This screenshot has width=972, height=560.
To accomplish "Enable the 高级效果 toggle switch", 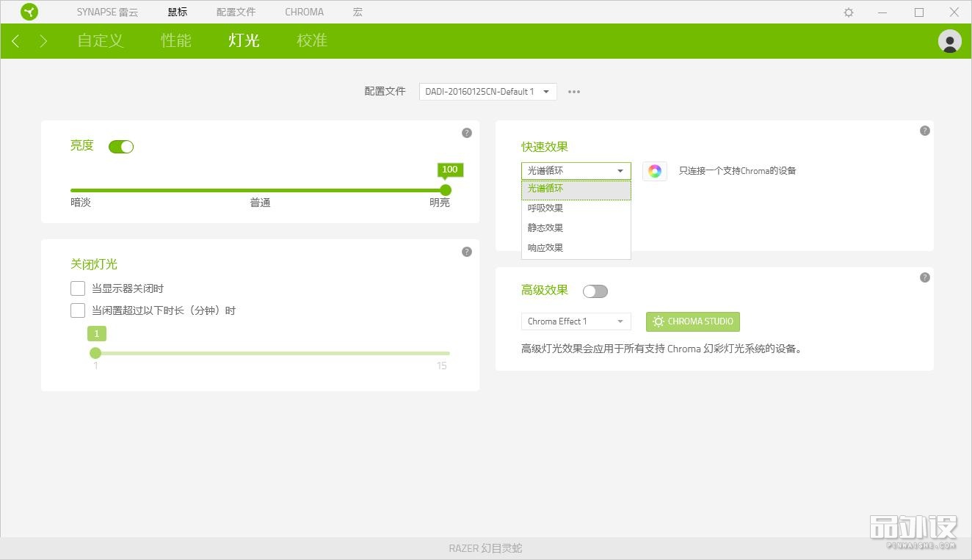I will click(595, 291).
